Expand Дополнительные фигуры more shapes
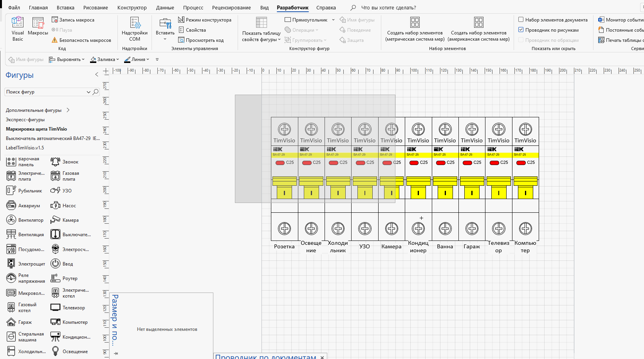The width and height of the screenshot is (644, 359). tap(38, 110)
